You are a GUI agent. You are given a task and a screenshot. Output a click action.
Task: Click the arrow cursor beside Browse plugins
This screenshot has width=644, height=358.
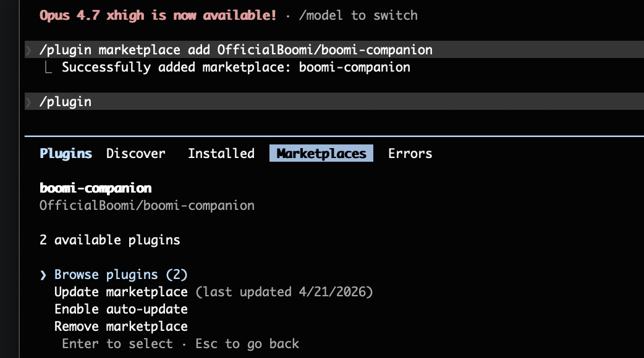pos(43,275)
